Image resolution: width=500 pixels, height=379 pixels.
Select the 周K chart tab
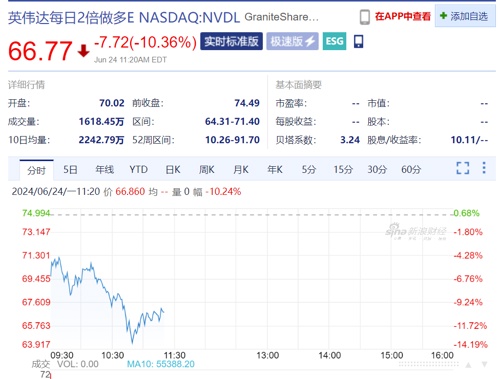[x=207, y=170]
